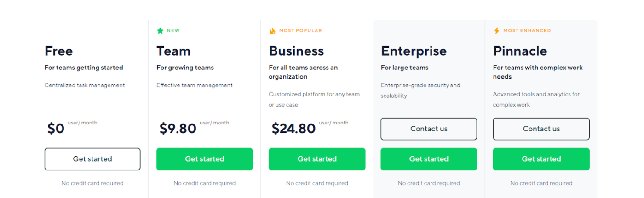
Task: Click Get started under Pinnacle plan
Action: click(x=541, y=159)
